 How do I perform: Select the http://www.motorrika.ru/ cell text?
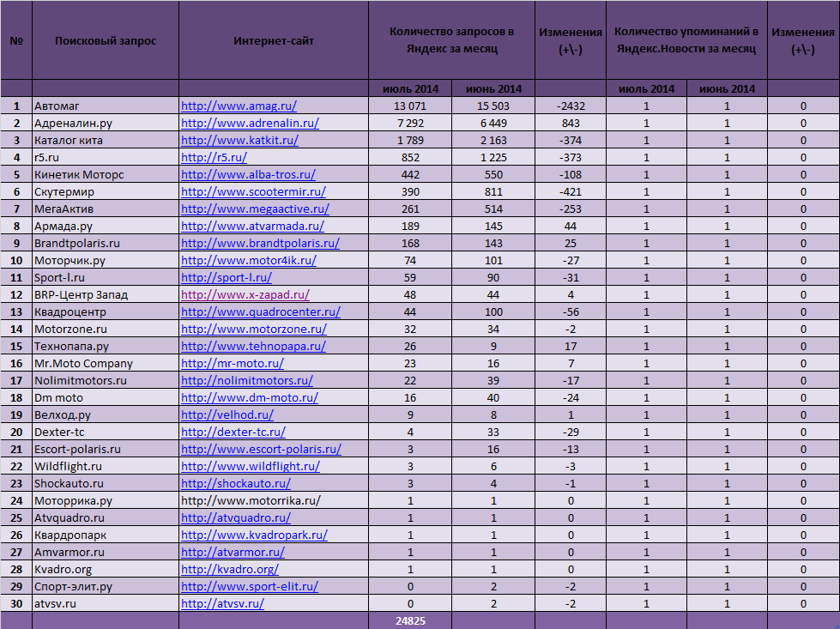pos(251,500)
